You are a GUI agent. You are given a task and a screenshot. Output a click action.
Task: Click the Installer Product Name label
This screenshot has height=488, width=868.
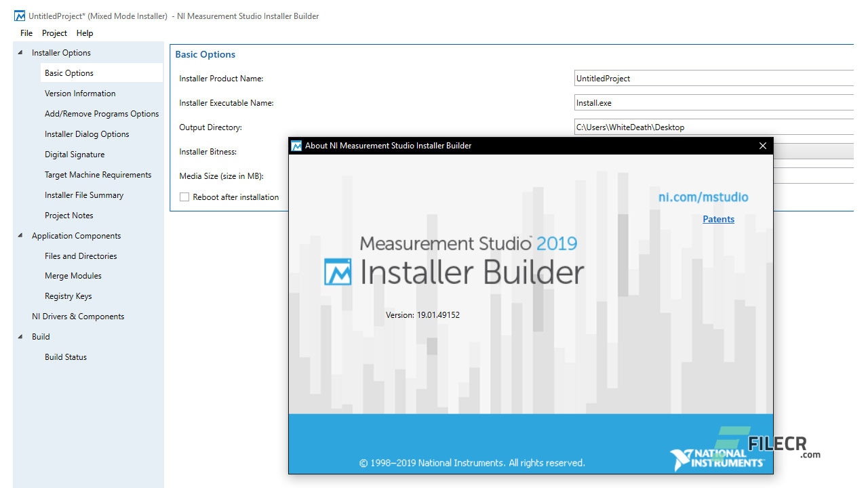pyautogui.click(x=221, y=79)
